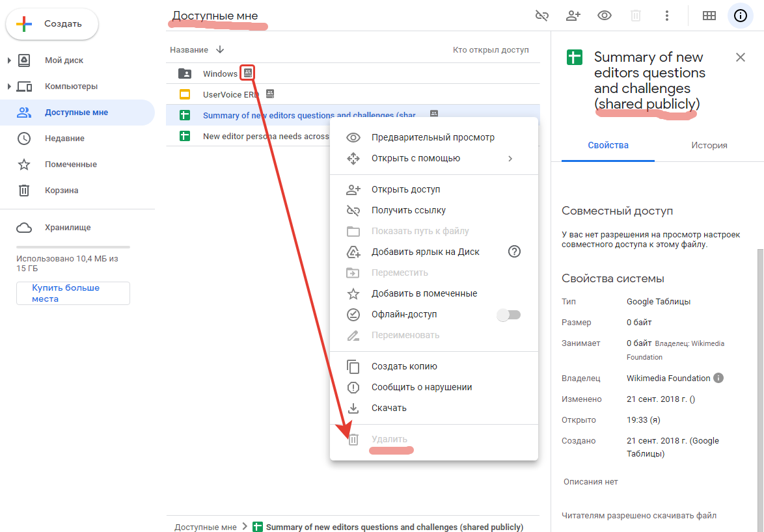Viewport: 764px width, 532px height.
Task: Click the green Sheets icon in details panel
Action: coord(575,57)
